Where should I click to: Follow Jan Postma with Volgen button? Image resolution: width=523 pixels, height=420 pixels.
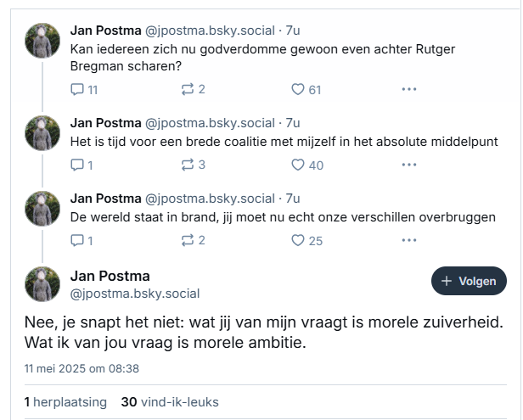pos(469,281)
